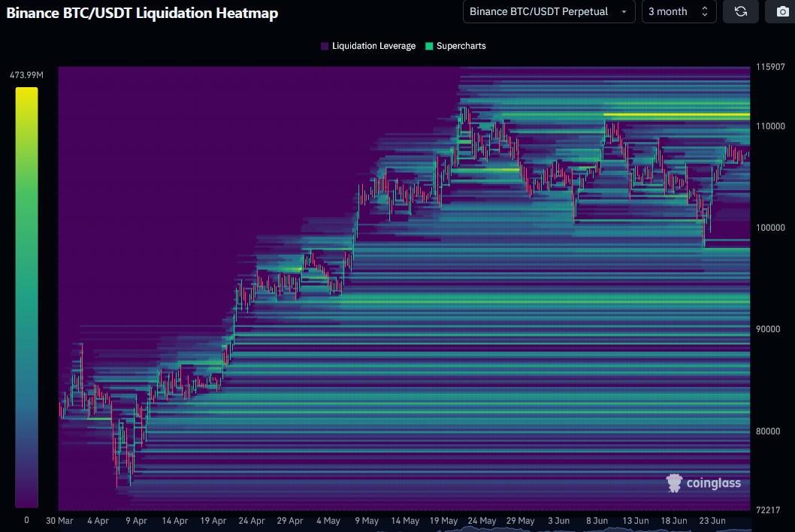The height and width of the screenshot is (532, 795).
Task: Click the 29 Apr date axis label
Action: (290, 521)
